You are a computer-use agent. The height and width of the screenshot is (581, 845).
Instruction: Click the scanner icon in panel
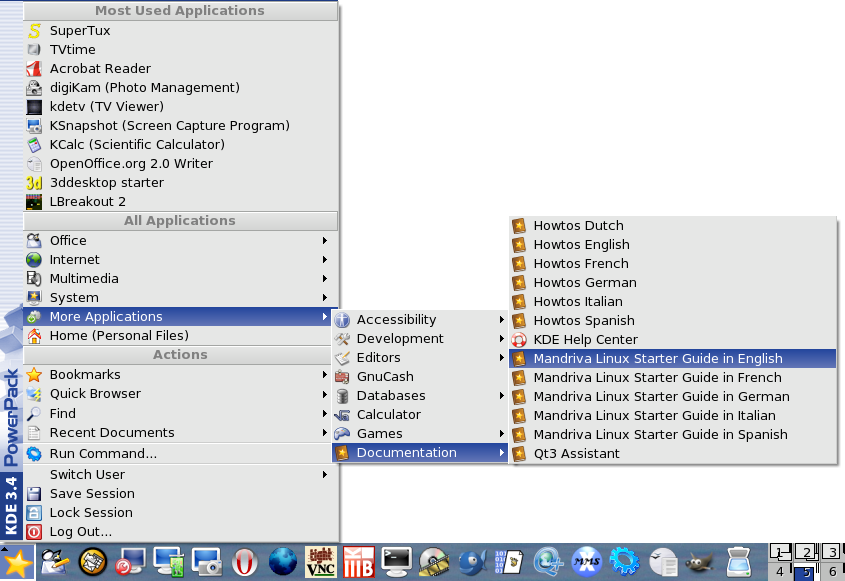[x=738, y=562]
